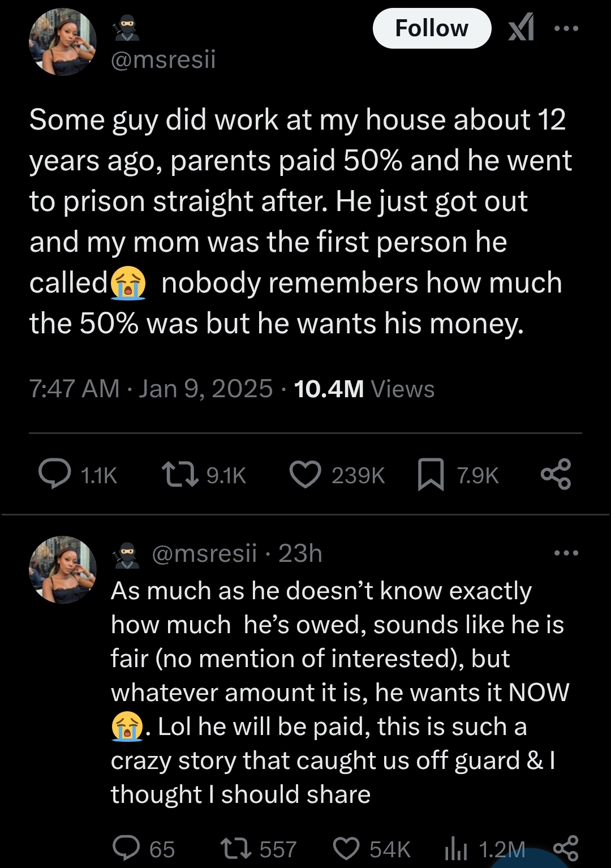Repost the reply with 557 reposts
This screenshot has width=611, height=868.
tap(236, 848)
